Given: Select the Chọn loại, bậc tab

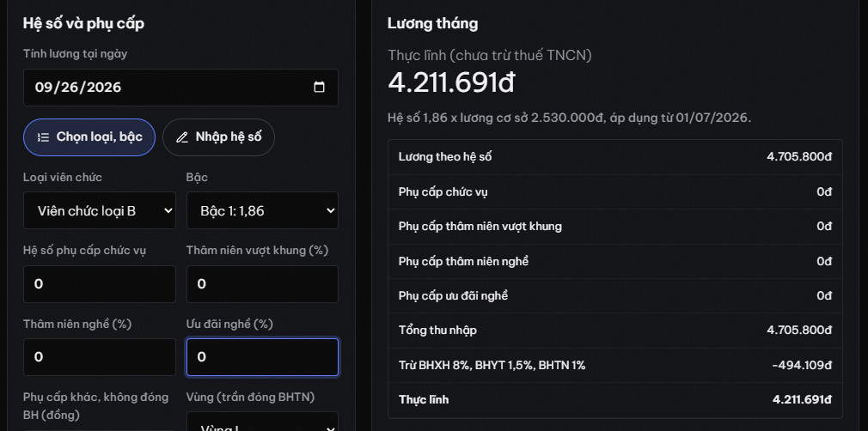Looking at the screenshot, I should (89, 137).
